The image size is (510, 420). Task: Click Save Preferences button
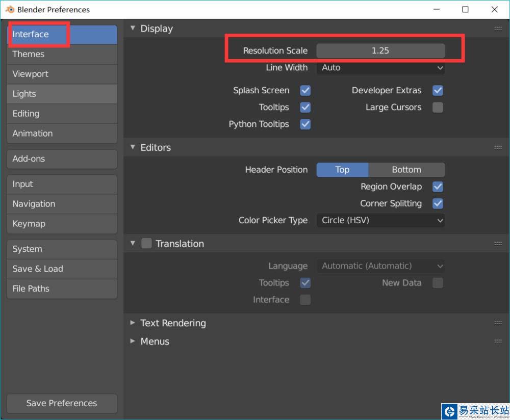pos(62,403)
